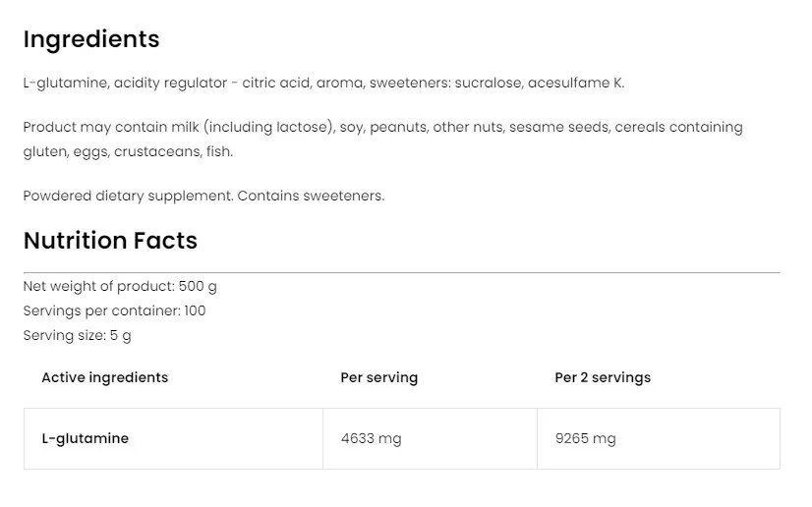Click the 9265 mg table cell
This screenshot has height=507, width=812.
(585, 438)
